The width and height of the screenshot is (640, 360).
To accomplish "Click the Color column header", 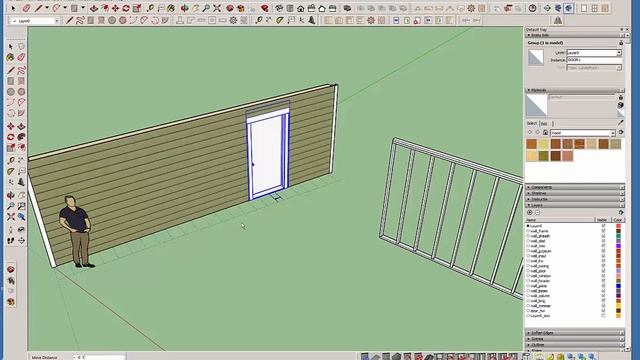I will (618, 220).
